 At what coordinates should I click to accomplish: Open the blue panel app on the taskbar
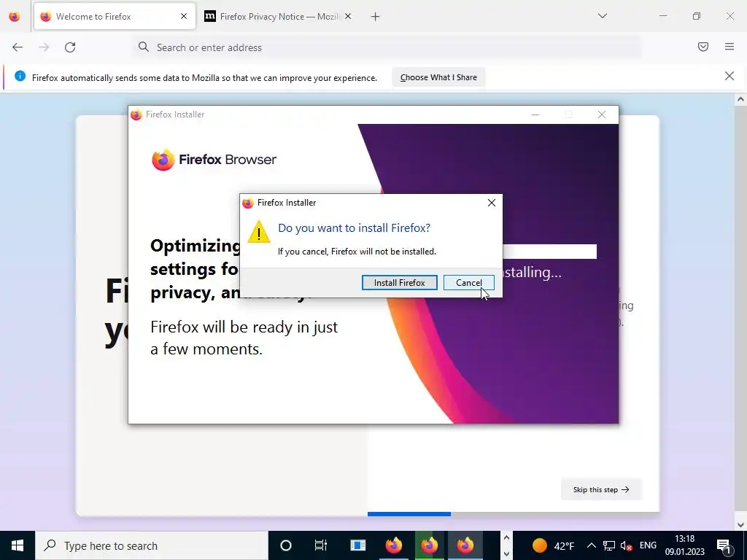pyautogui.click(x=357, y=545)
